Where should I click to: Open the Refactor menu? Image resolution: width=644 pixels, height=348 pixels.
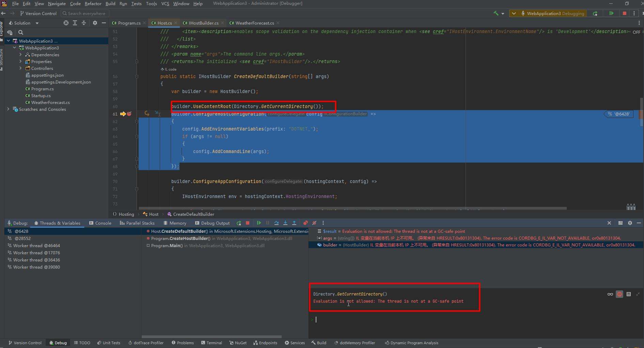point(93,3)
